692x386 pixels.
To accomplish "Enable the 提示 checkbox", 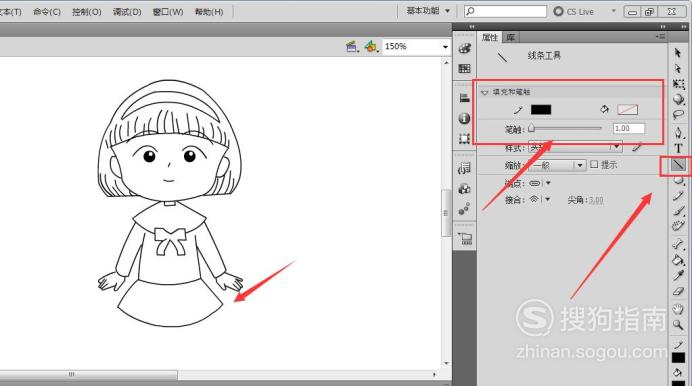I will click(594, 165).
